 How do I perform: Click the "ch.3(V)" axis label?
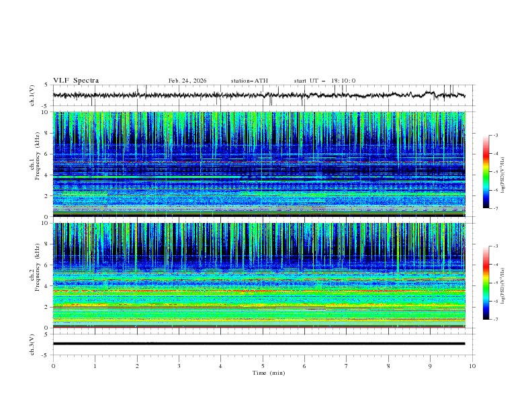(32, 345)
